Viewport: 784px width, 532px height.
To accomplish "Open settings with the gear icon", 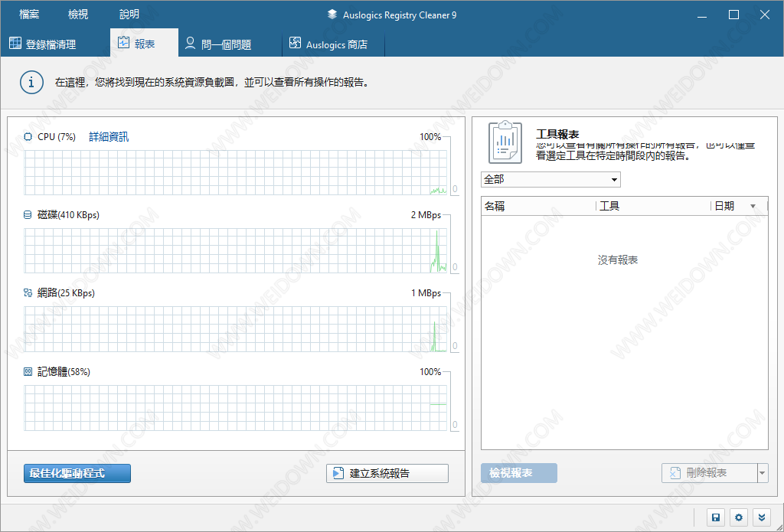I will click(739, 517).
